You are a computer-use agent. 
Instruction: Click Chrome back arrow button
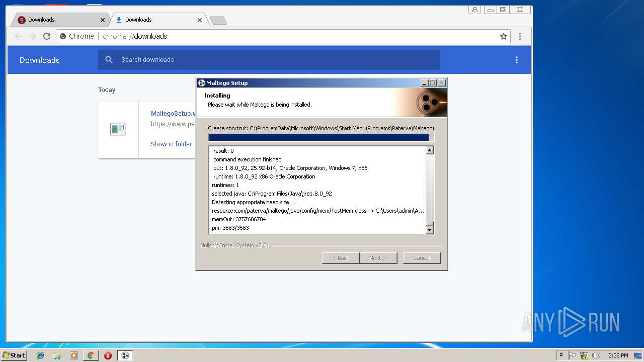[x=19, y=36]
